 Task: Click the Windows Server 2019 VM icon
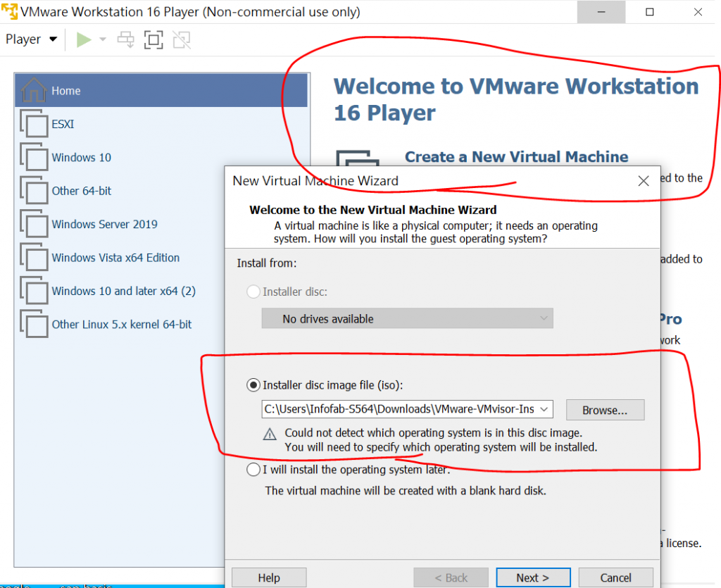click(x=34, y=223)
